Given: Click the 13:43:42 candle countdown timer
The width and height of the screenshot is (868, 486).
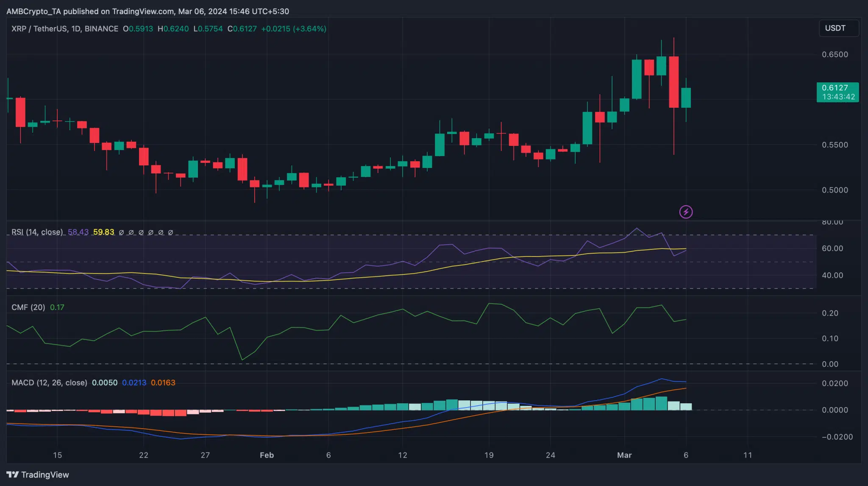Looking at the screenshot, I should 838,97.
